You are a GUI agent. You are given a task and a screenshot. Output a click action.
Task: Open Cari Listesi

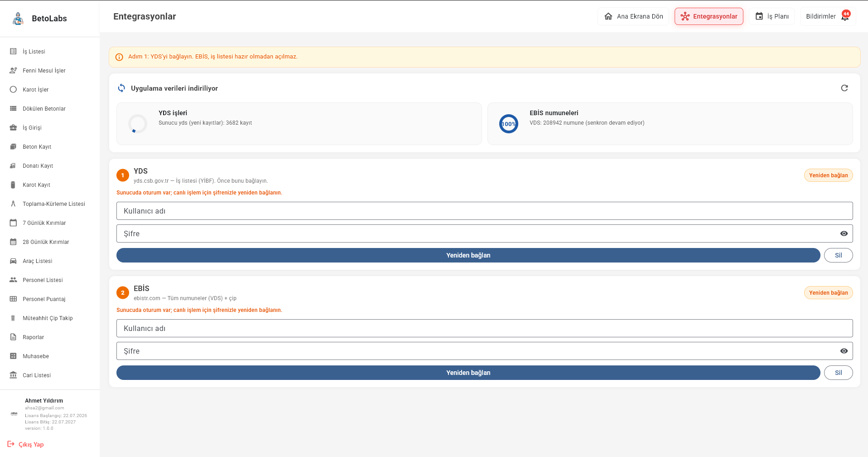[x=50, y=375]
